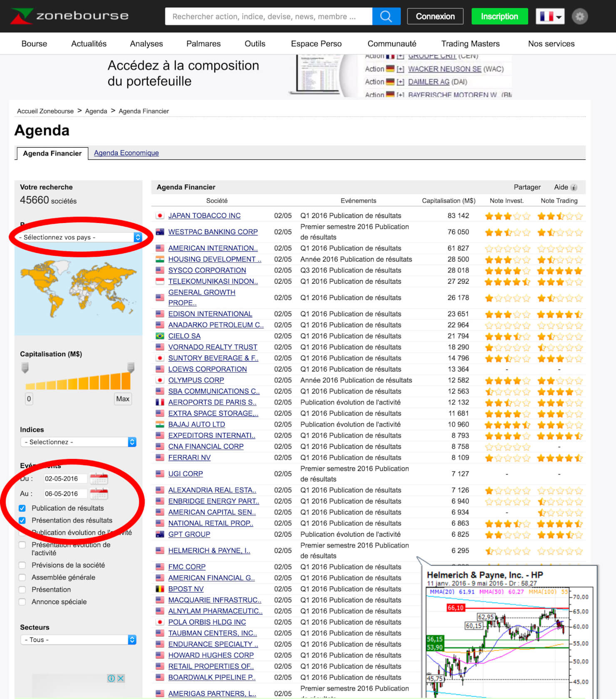616x699 pixels.
Task: Click trading rating stars for Edison International
Action: point(560,314)
